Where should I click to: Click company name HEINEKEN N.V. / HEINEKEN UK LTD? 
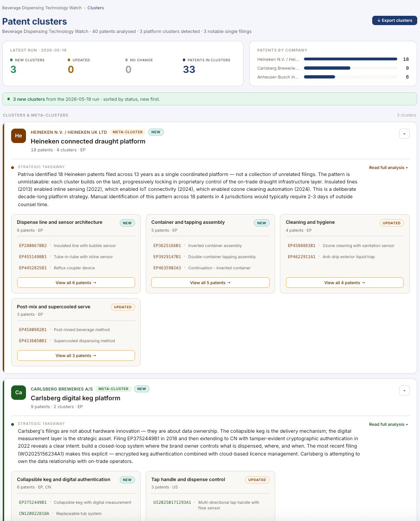69,132
